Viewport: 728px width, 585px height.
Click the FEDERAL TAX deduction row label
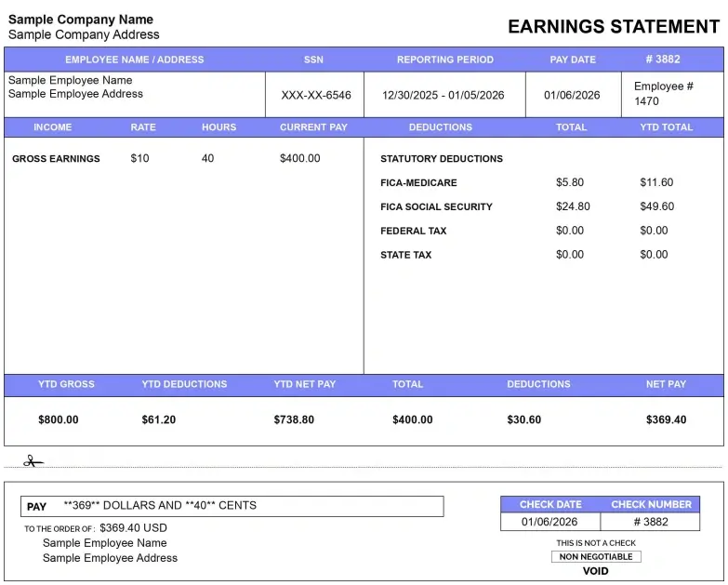(x=413, y=231)
